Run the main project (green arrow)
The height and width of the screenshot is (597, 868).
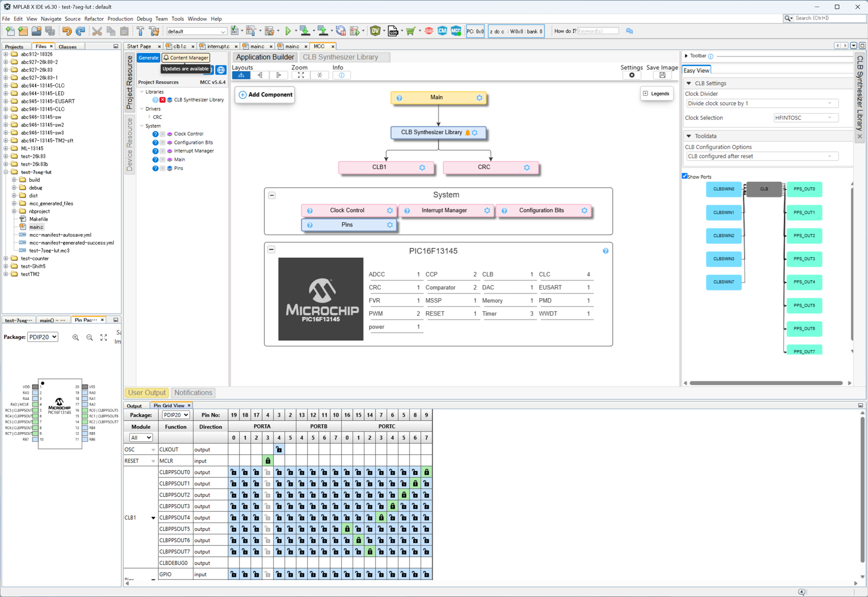(x=288, y=31)
